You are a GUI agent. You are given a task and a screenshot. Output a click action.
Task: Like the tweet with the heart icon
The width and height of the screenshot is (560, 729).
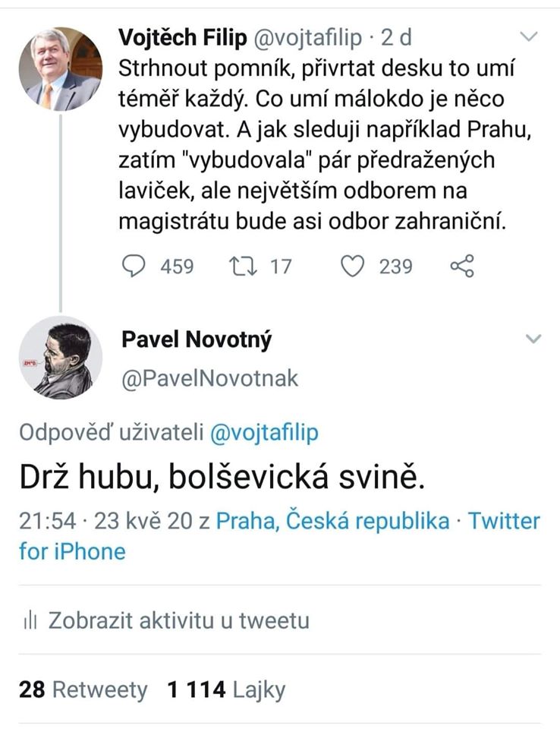(351, 267)
